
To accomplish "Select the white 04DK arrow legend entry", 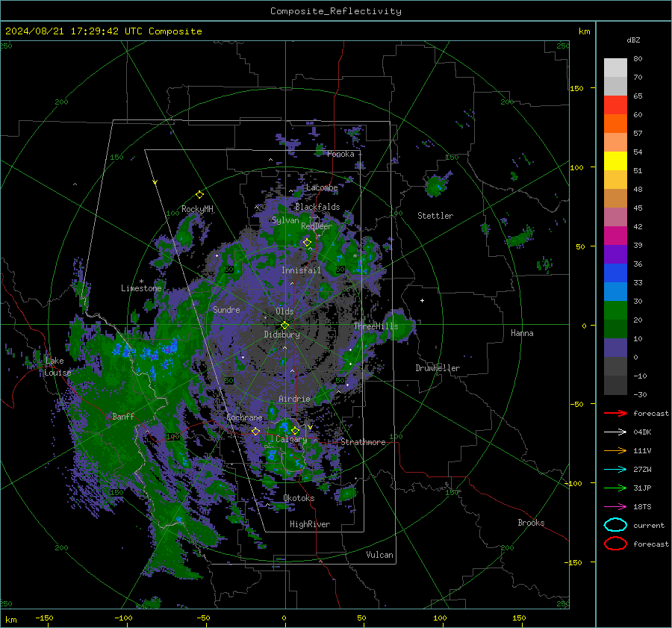I will click(x=615, y=432).
